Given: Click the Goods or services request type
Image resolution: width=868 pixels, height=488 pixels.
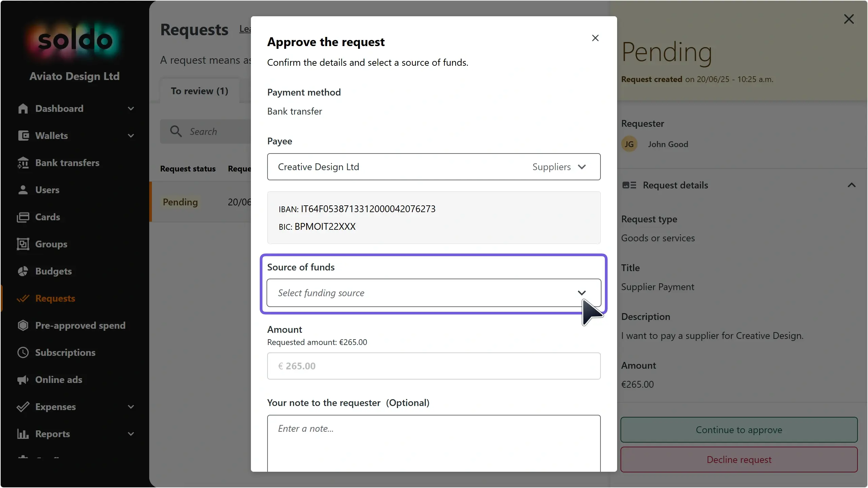Looking at the screenshot, I should 658,238.
